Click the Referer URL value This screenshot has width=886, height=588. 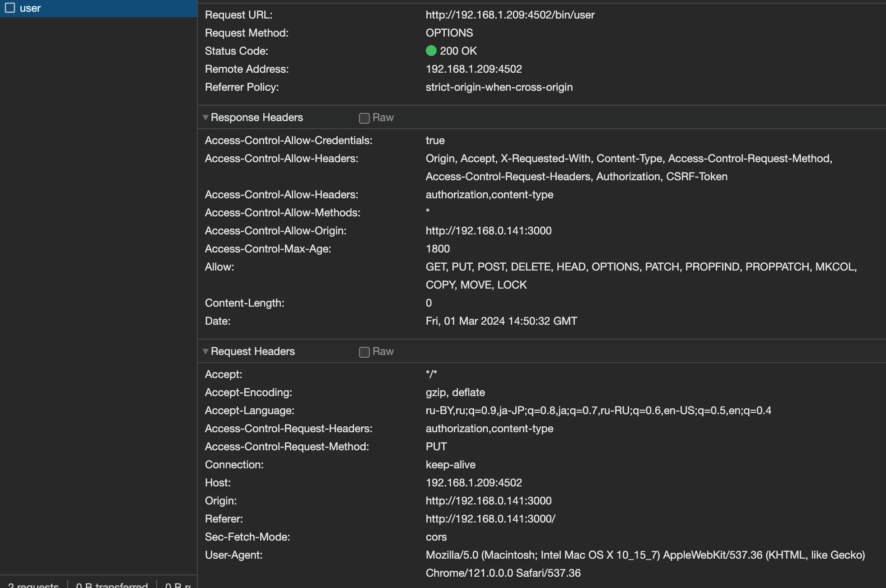pos(490,519)
